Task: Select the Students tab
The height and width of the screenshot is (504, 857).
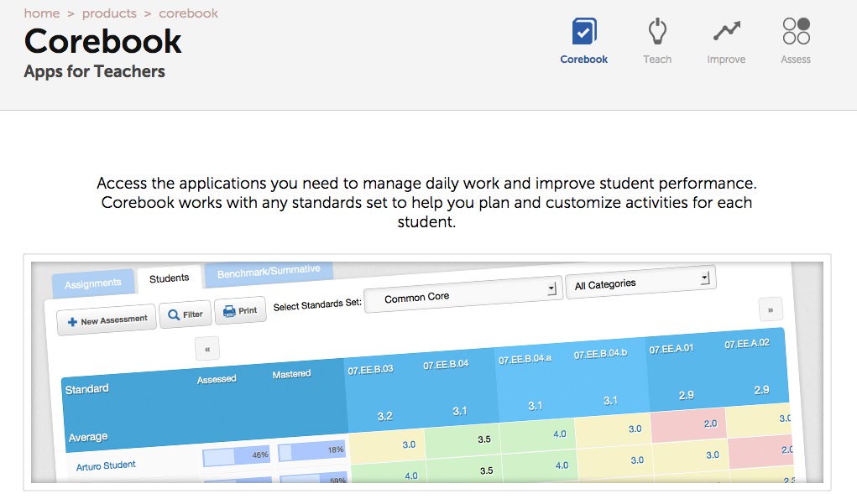Action: [170, 278]
